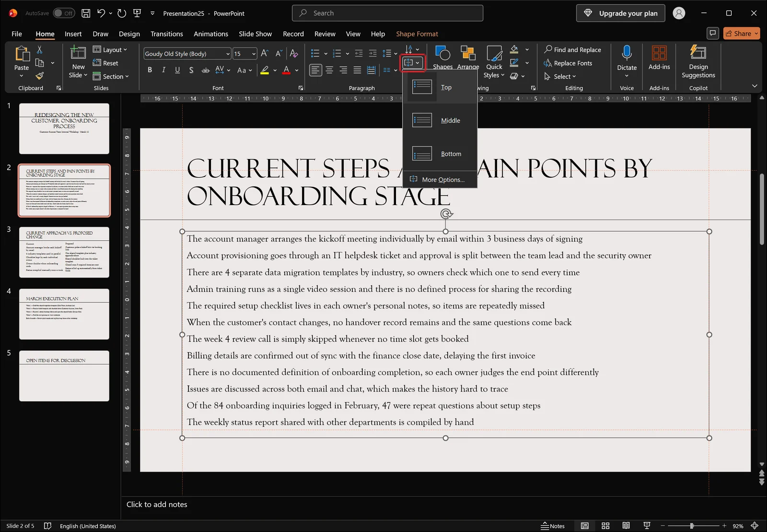The width and height of the screenshot is (767, 532).
Task: Click the Copy icon
Action: tap(39, 63)
